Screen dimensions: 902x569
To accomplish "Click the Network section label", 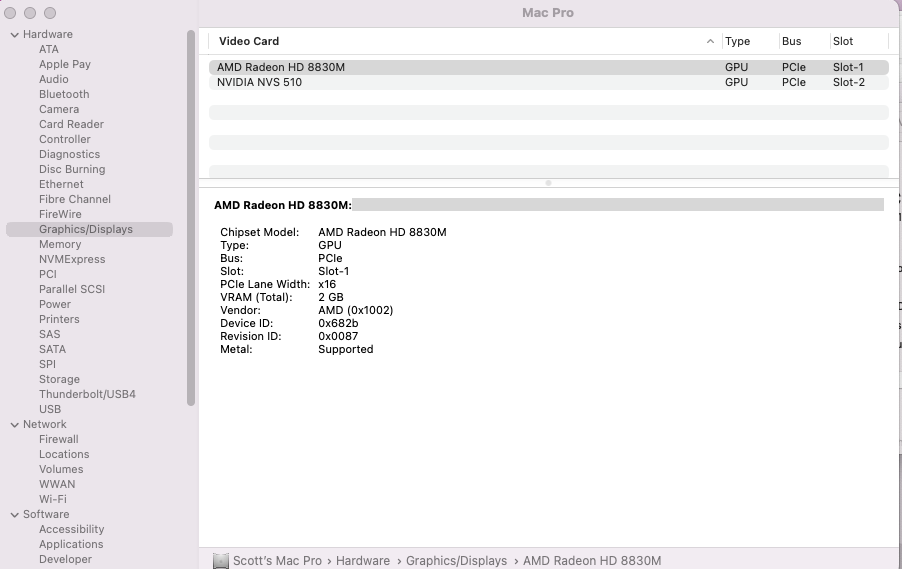I will tap(45, 424).
